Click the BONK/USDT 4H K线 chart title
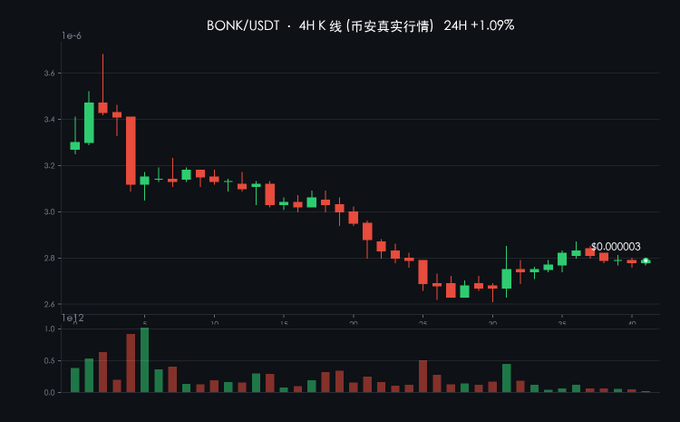Viewport: 680px width, 422px height. point(360,26)
